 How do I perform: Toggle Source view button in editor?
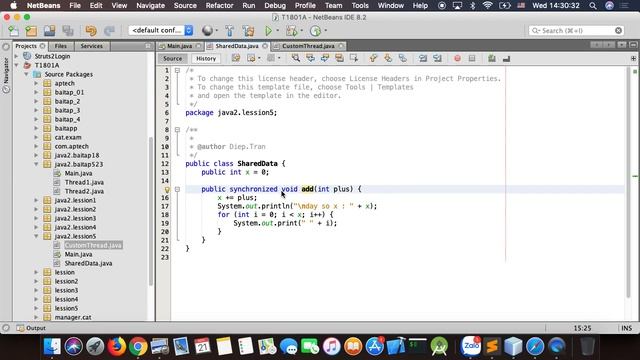point(172,58)
